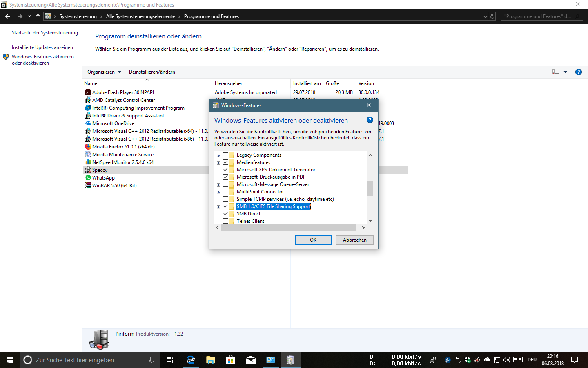Open the Organisieren dropdown menu
Viewport: 588px width, 368px height.
click(x=104, y=72)
